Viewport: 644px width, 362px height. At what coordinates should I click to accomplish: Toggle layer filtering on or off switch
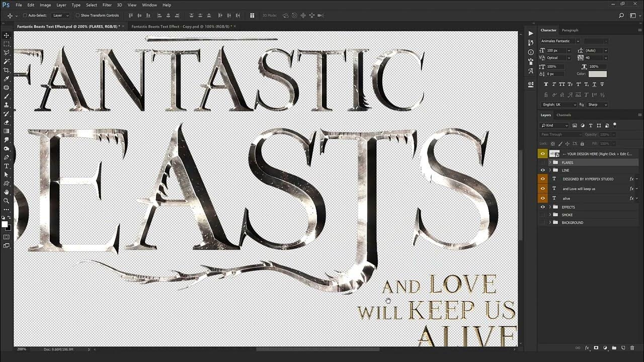click(x=615, y=125)
